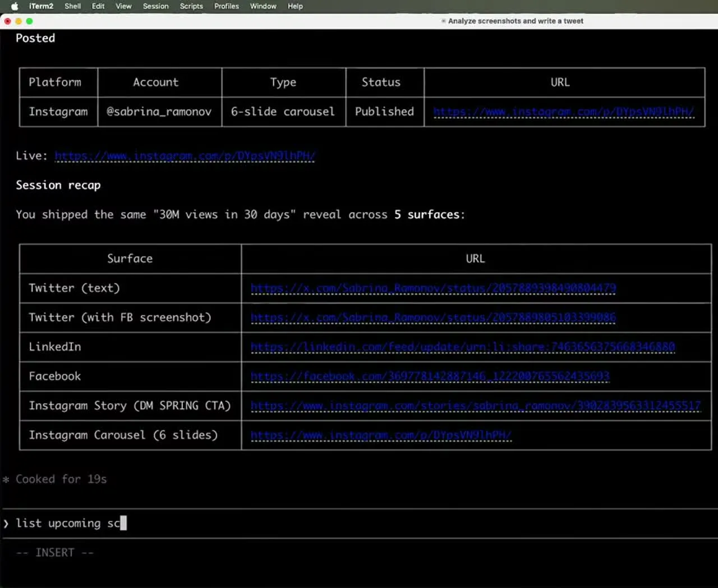Viewport: 718px width, 588px height.
Task: Click the red close window button
Action: (x=7, y=21)
